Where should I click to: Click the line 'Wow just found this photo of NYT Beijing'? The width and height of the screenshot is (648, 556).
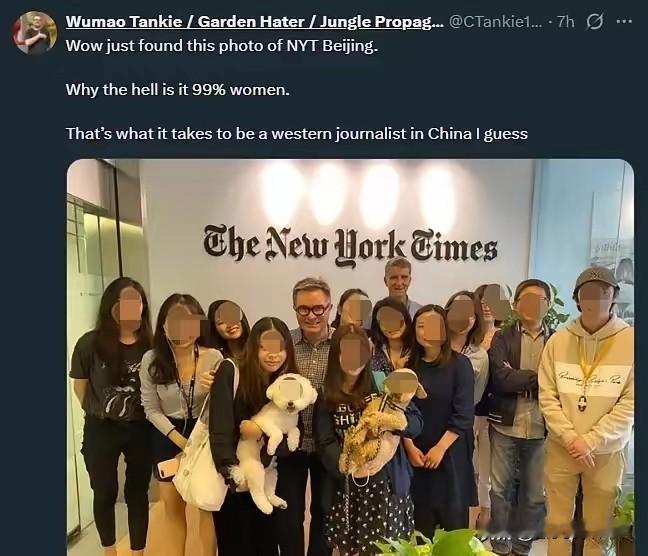tap(222, 45)
